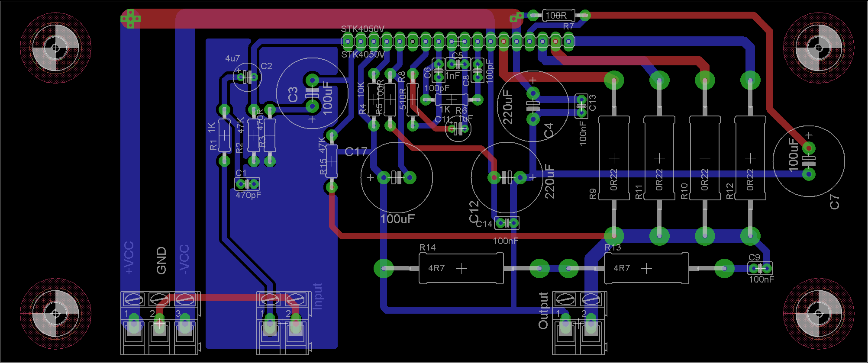Image resolution: width=868 pixels, height=363 pixels.
Task: Select the R11 designator label
Action: tap(639, 192)
